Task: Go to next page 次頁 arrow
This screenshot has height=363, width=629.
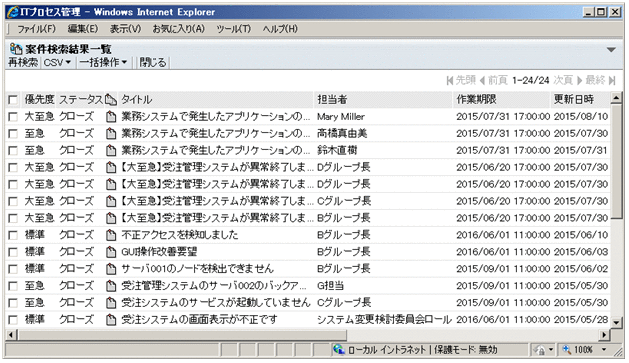Action: [579, 81]
